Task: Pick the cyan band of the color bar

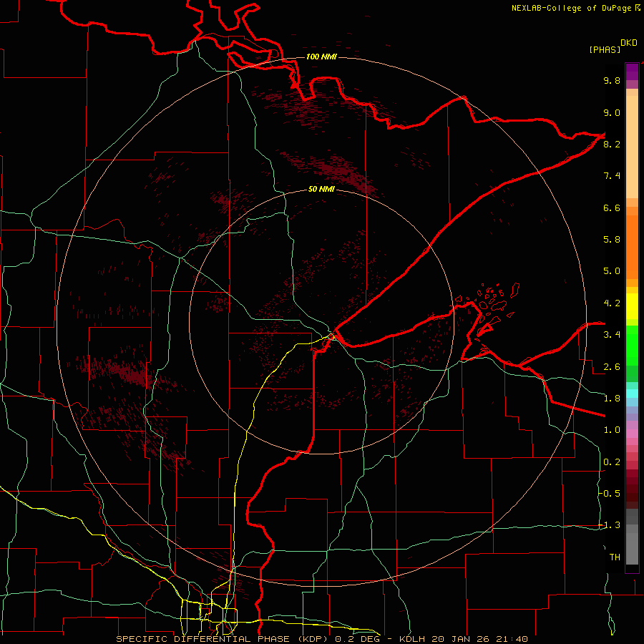Action: coord(632,394)
